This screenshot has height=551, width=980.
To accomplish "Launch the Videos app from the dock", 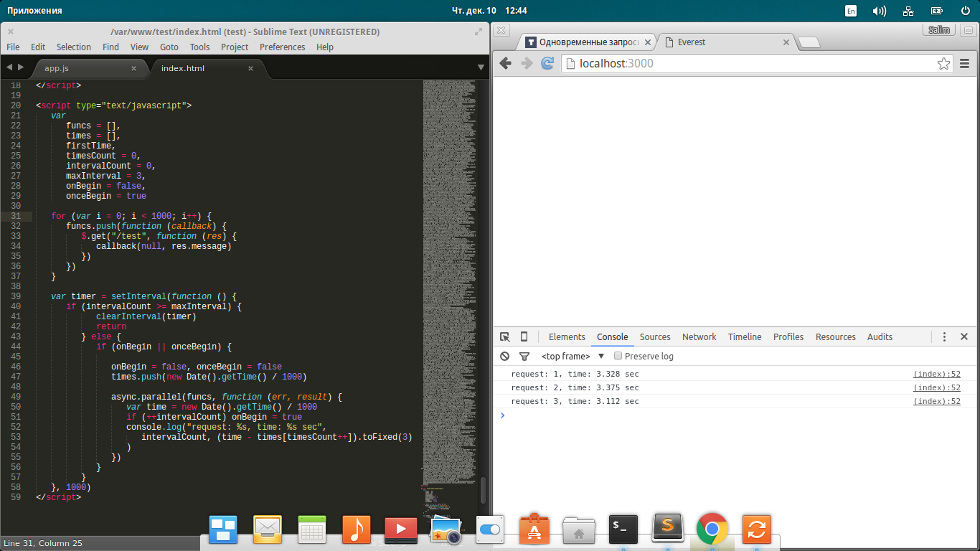I will point(401,529).
